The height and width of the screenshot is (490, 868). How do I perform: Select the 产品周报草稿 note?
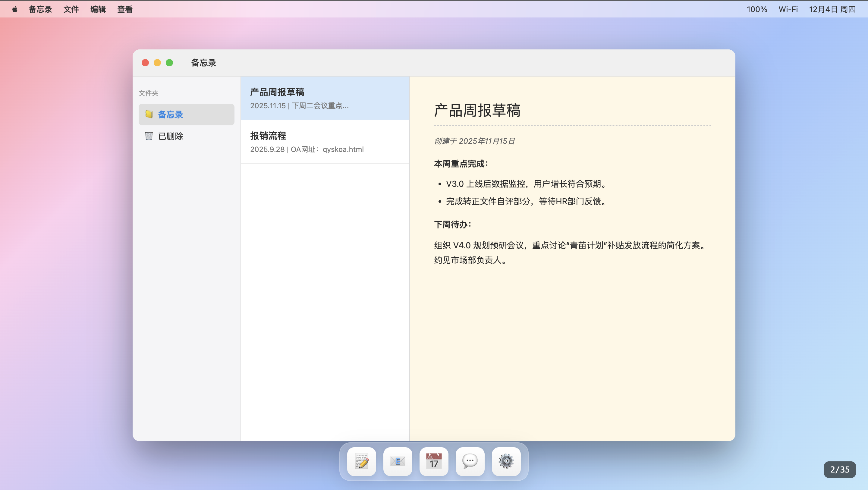325,98
